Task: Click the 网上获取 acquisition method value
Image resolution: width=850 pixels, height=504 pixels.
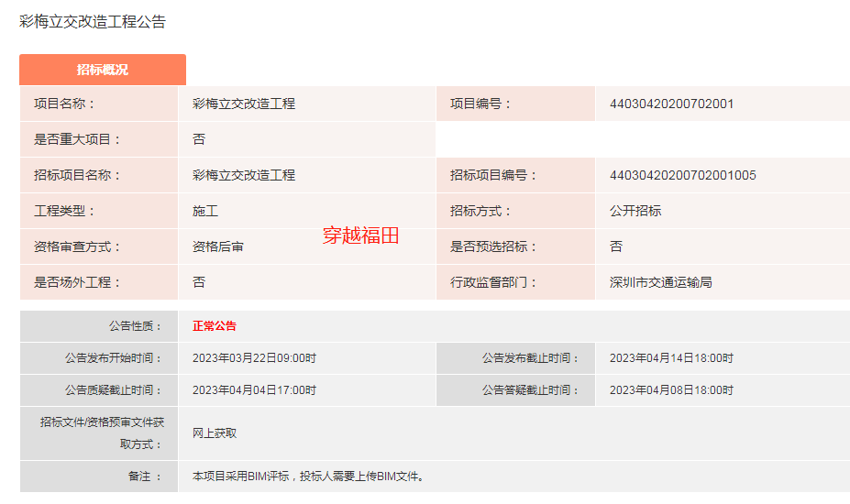Action: tap(215, 433)
